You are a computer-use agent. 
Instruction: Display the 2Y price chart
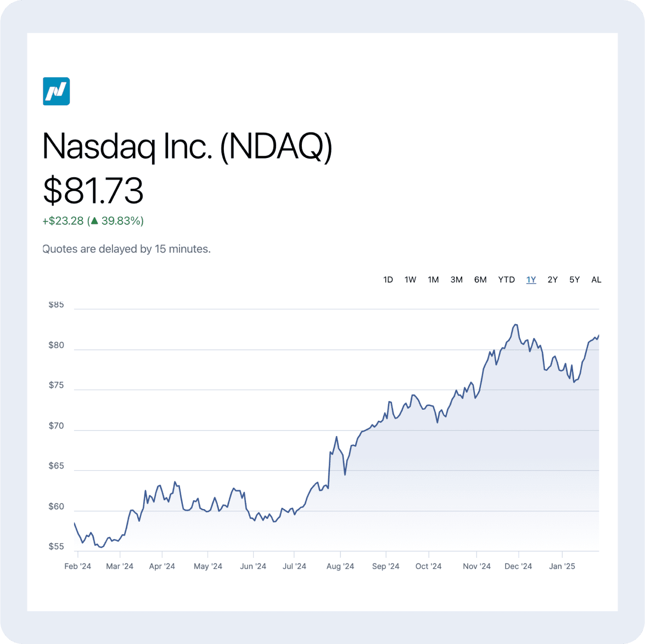(552, 280)
